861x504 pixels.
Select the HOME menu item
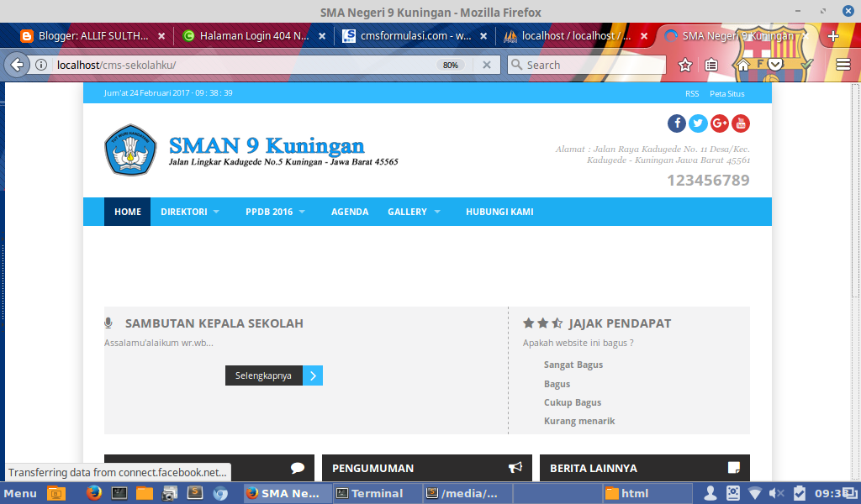(127, 212)
